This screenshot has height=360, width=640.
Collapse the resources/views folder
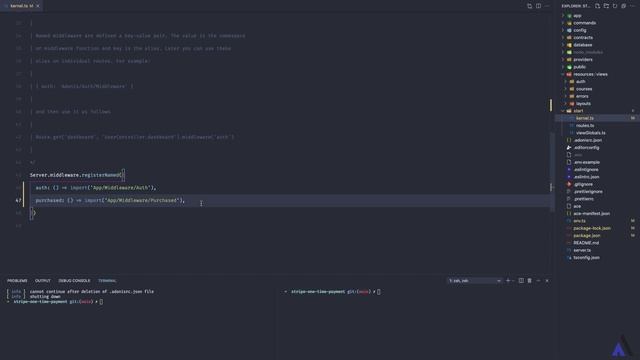pyautogui.click(x=590, y=74)
